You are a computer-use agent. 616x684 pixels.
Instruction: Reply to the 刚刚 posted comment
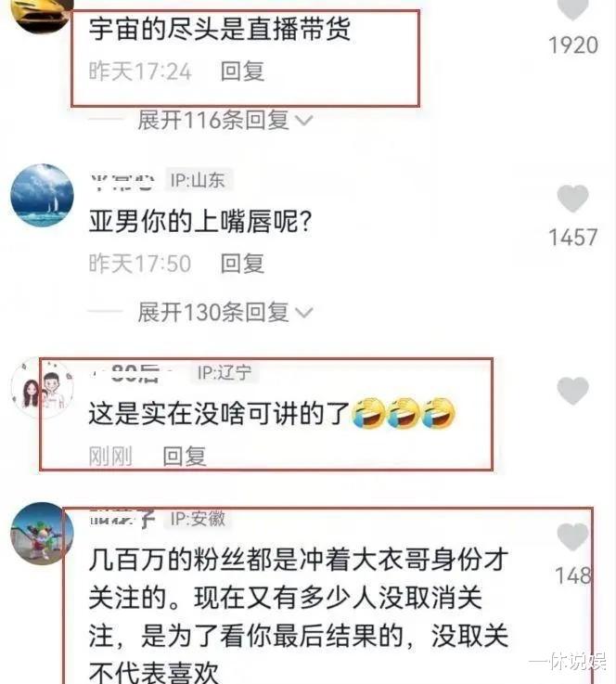[x=185, y=457]
